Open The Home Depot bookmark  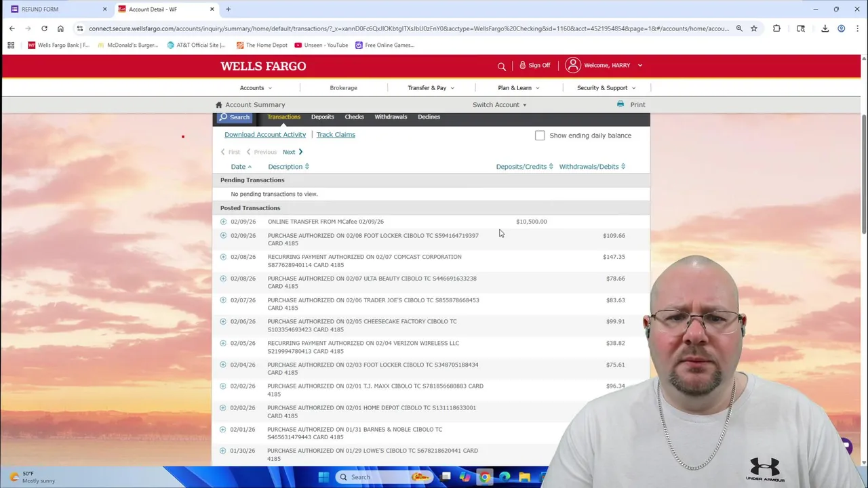[x=262, y=45]
